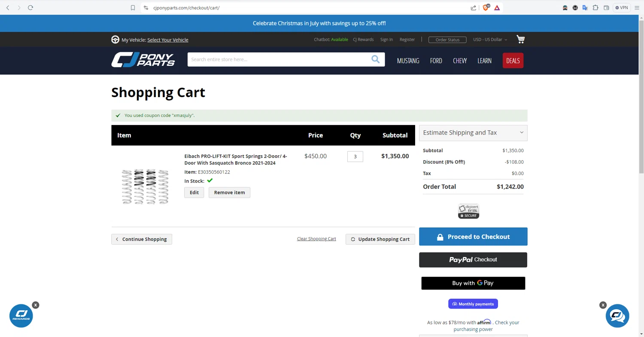The image size is (644, 337).
Task: Open the Brave Shields lion icon
Action: point(486,8)
